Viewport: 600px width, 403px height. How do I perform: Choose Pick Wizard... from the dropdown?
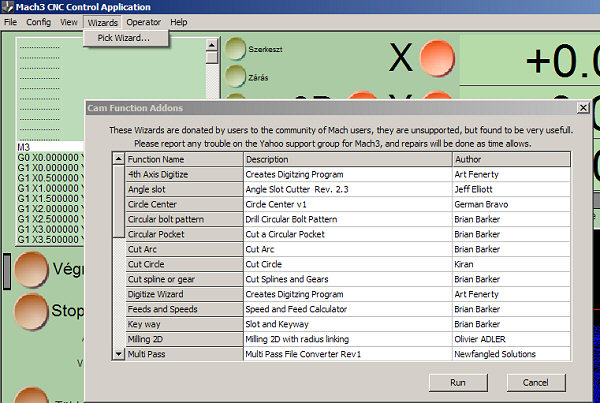click(126, 38)
